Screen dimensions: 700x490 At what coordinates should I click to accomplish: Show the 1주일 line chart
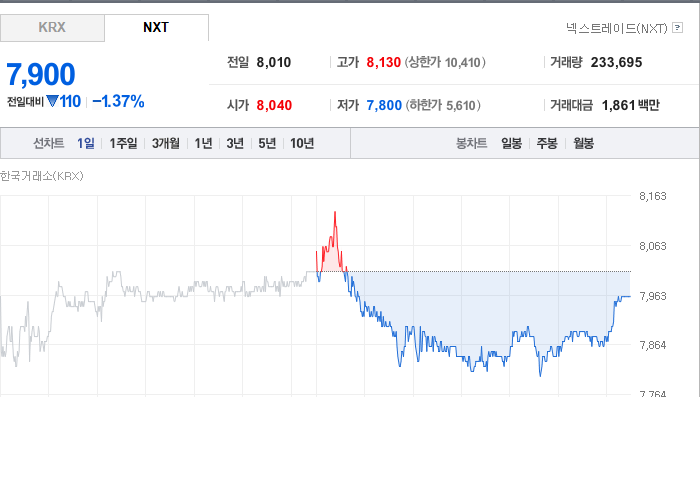[x=123, y=143]
